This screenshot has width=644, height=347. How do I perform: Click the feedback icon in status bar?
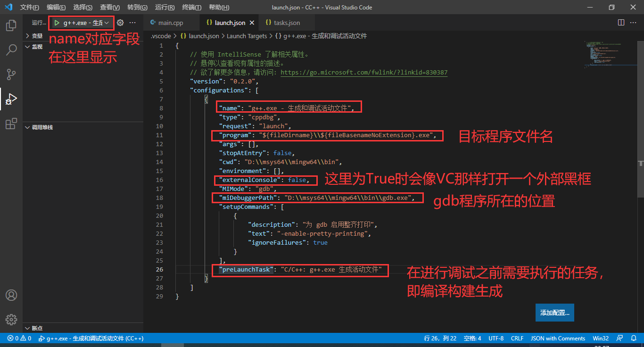tap(620, 338)
